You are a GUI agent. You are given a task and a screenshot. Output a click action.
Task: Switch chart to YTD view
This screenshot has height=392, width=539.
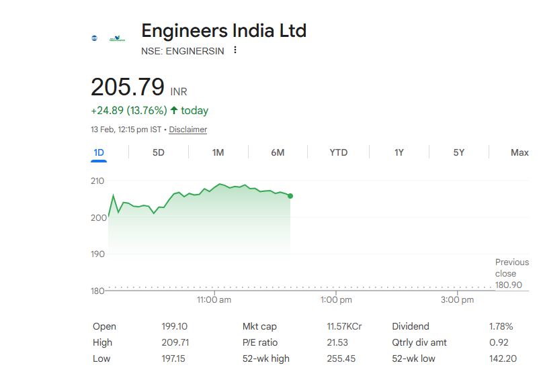[339, 152]
